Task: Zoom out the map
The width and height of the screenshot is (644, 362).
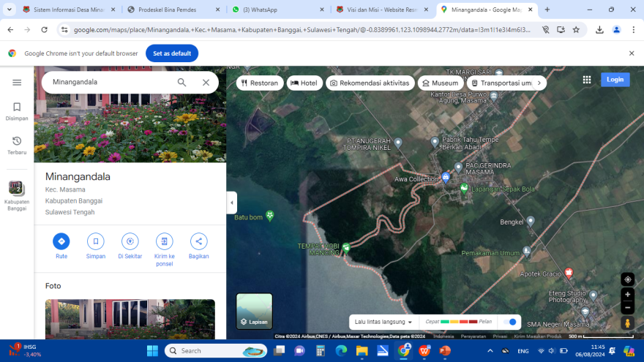Action: [628, 307]
